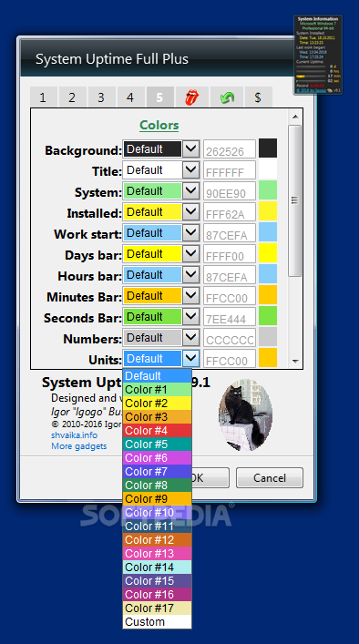The image size is (359, 644).
Task: Choose Color #16 magenta option
Action: [x=158, y=594]
